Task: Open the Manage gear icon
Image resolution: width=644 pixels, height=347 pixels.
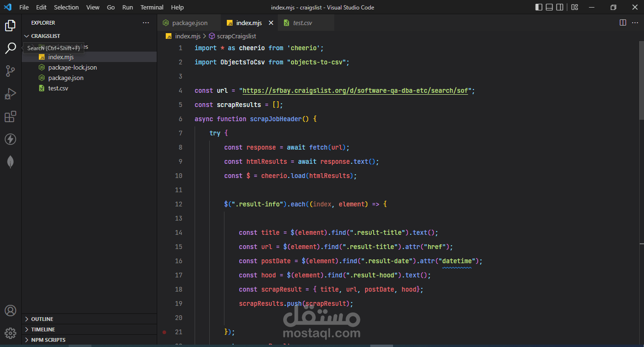Action: coord(10,333)
